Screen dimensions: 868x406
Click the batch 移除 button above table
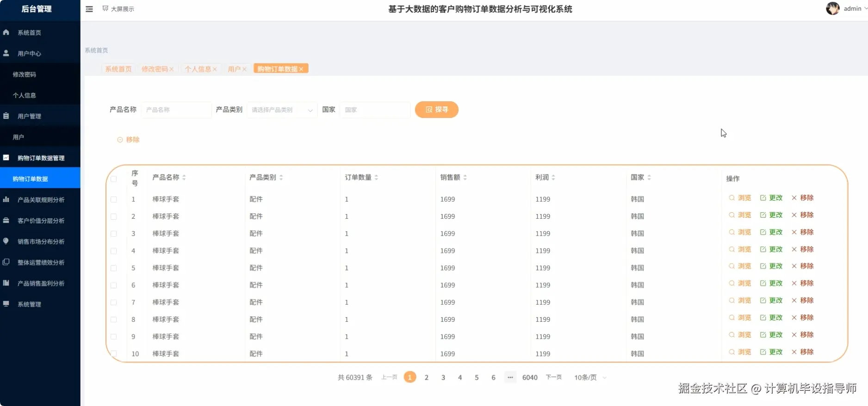[x=128, y=140]
